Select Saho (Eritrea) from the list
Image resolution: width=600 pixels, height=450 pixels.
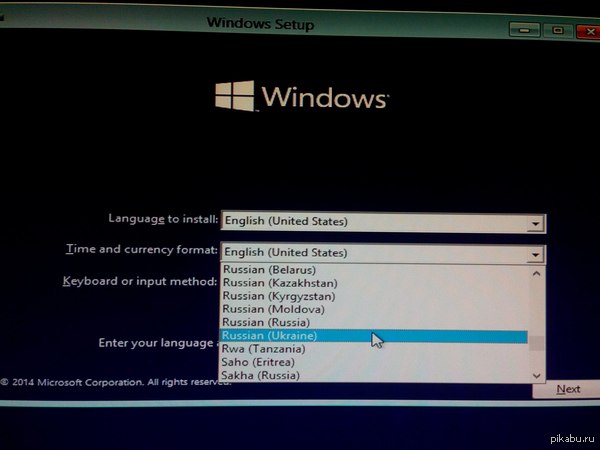[374, 362]
